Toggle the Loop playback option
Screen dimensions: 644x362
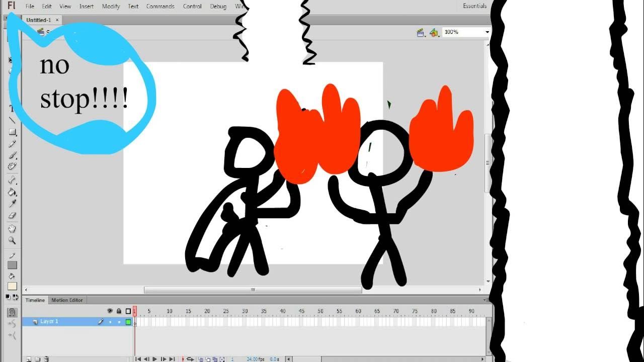pyautogui.click(x=190, y=359)
